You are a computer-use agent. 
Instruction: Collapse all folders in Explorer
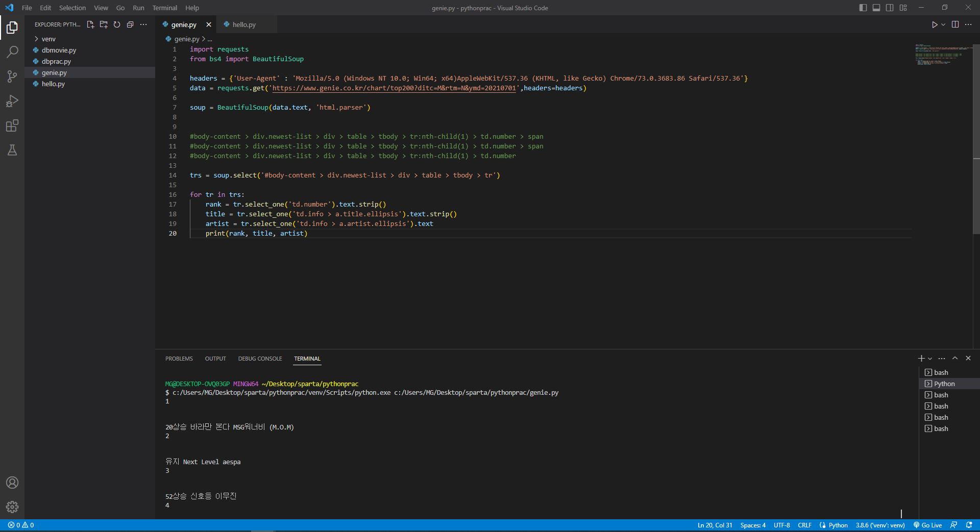point(130,24)
